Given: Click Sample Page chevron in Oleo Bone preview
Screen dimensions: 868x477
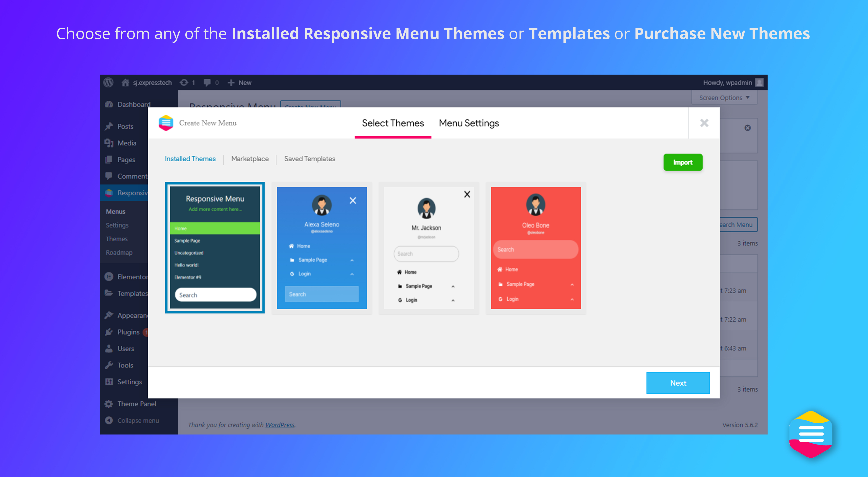Looking at the screenshot, I should [572, 284].
